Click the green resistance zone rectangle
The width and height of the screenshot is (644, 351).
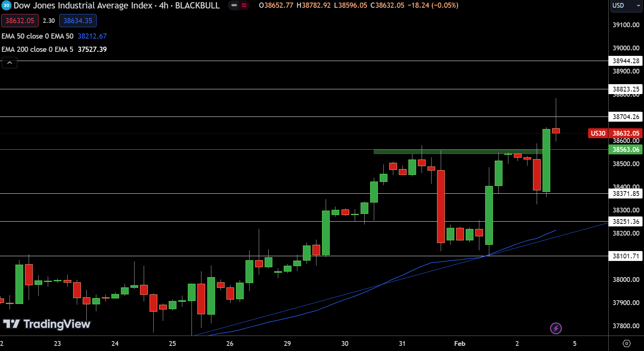458,151
